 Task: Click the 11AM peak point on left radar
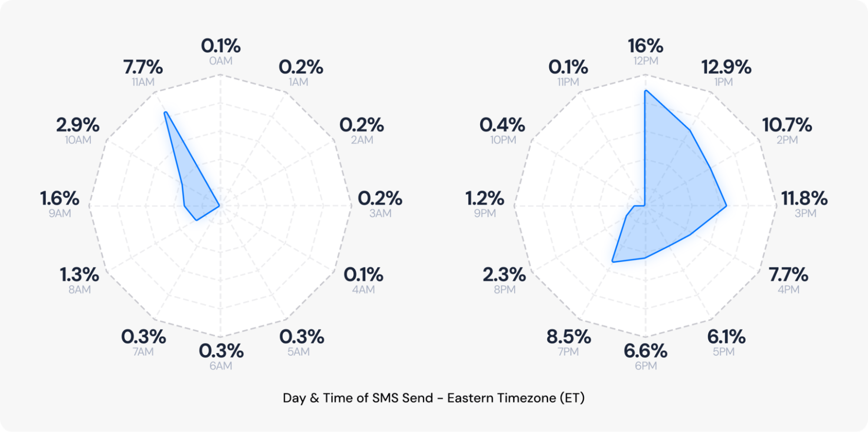coord(165,113)
